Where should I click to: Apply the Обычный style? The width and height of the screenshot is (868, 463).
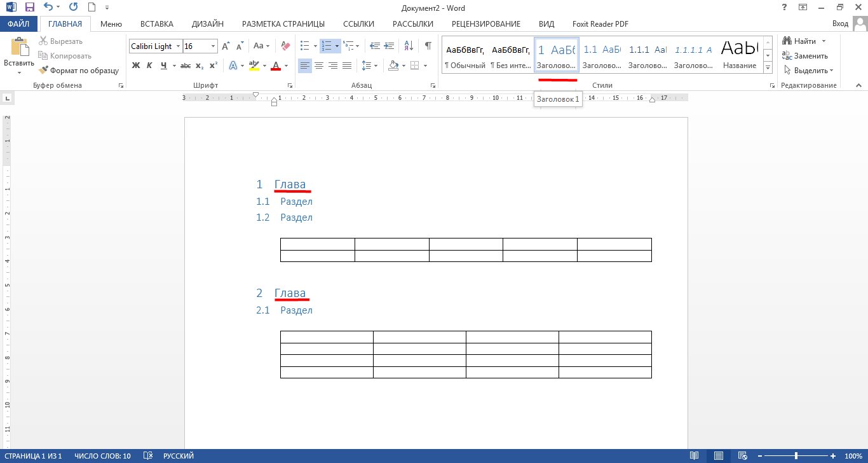click(465, 56)
